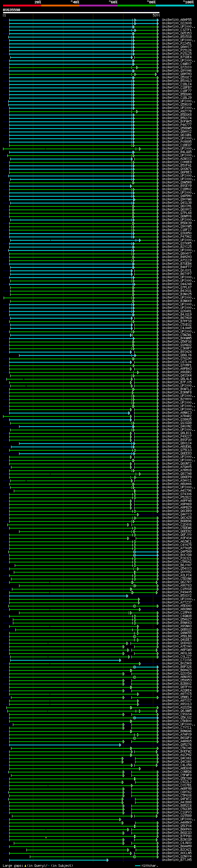Click UniRef100_B9SEY9 entry
197x868 pixels.
177,186
